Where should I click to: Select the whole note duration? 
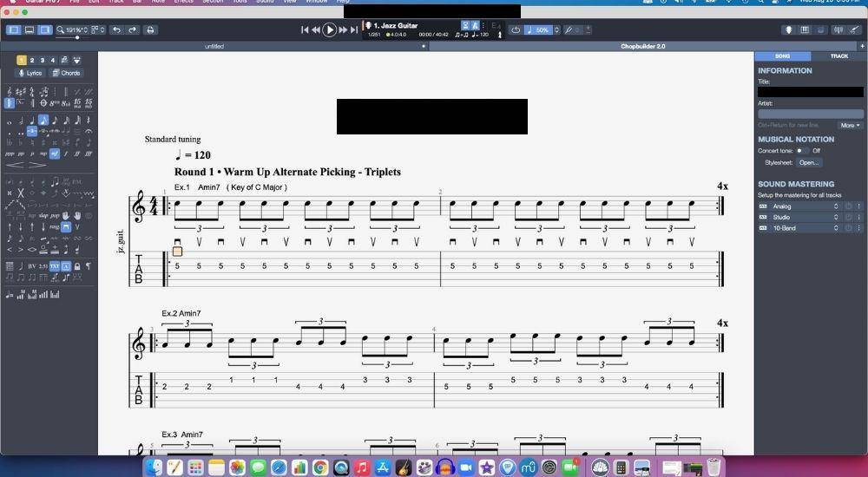[10, 121]
